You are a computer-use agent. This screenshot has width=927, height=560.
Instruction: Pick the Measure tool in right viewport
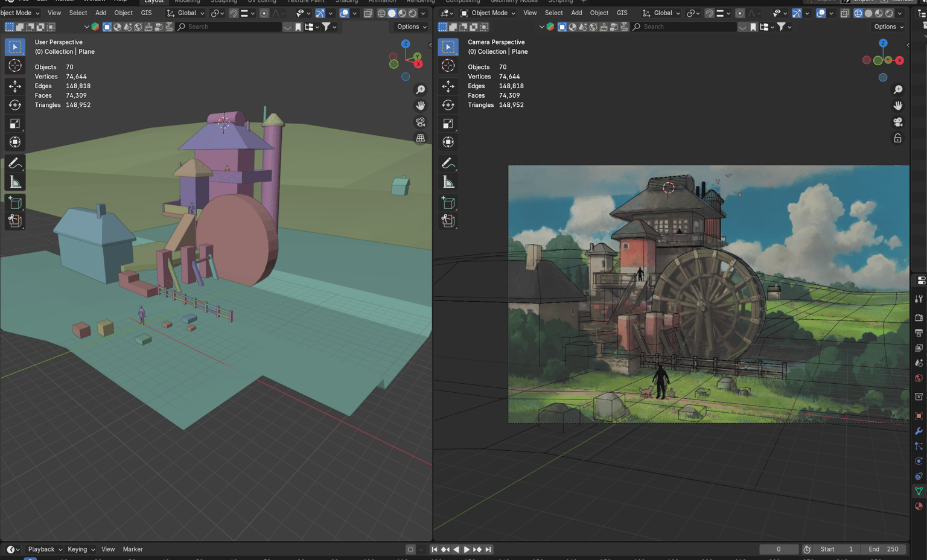(448, 182)
